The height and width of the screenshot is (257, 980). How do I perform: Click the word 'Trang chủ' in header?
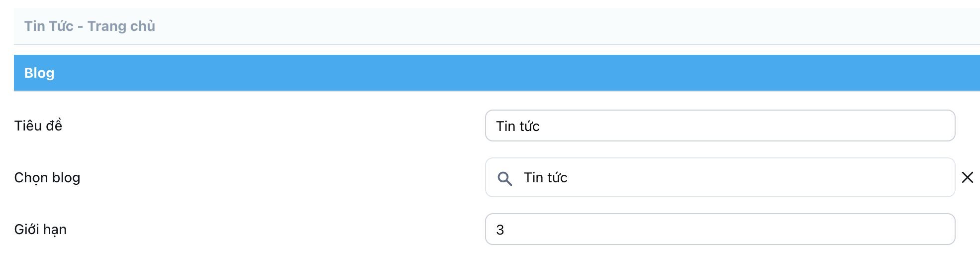click(x=121, y=26)
